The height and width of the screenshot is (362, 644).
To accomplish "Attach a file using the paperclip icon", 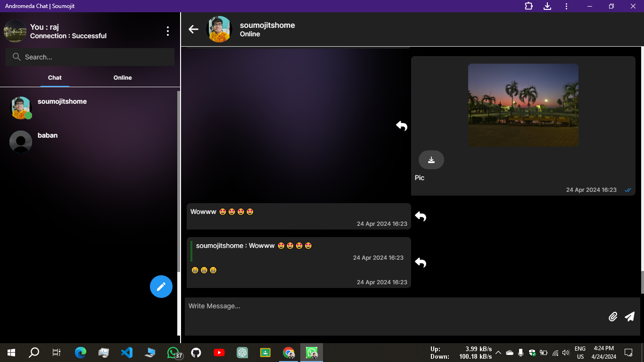I will pos(613,316).
